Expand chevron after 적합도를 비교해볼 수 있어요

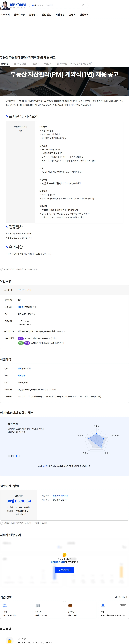coord(90,466)
